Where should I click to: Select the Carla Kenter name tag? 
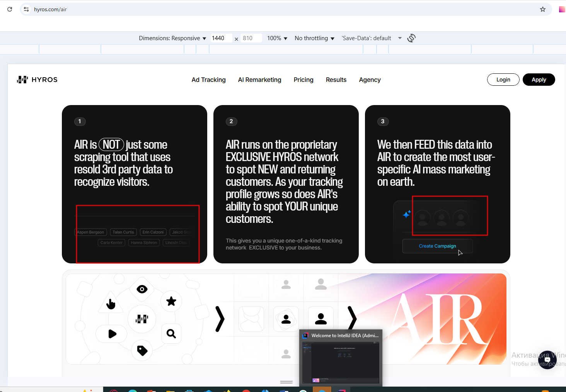[111, 243]
